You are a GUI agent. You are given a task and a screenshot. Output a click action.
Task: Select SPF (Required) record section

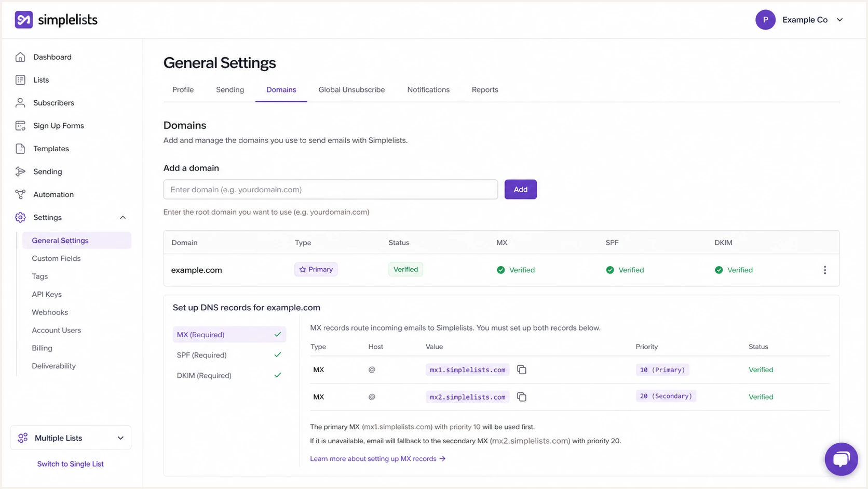pos(229,355)
